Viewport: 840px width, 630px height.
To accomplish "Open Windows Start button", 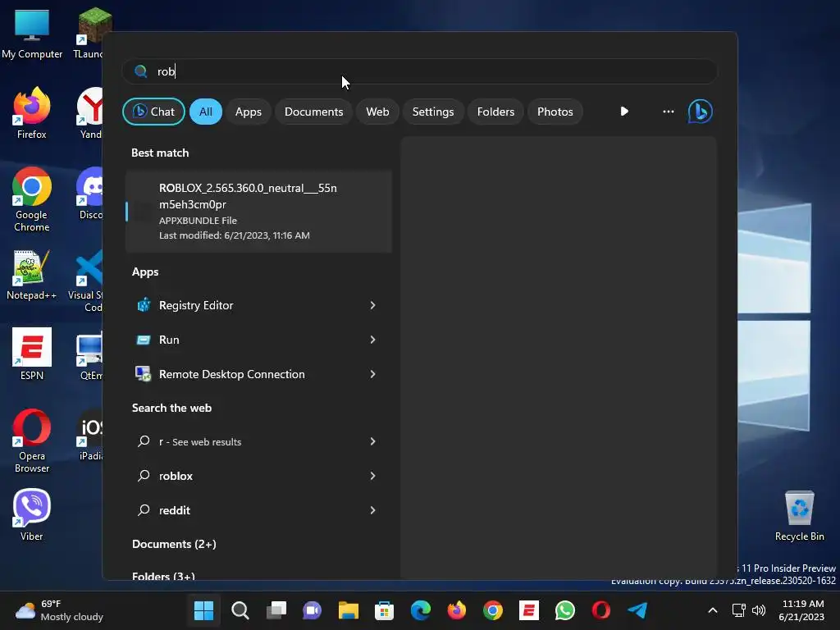I will [x=203, y=610].
